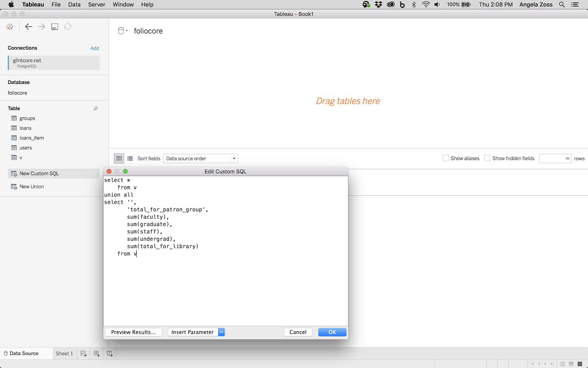Click Preview Results button
Image resolution: width=588 pixels, height=368 pixels.
[133, 332]
